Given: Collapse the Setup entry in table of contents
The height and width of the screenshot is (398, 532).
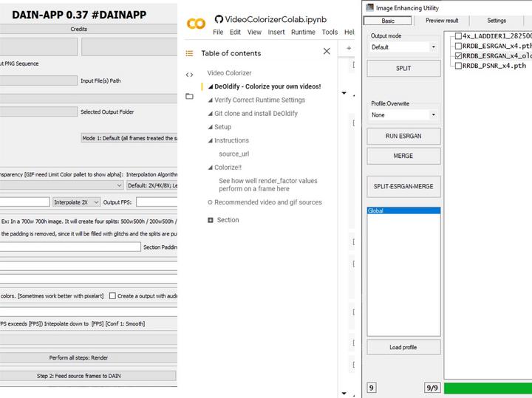Looking at the screenshot, I should (x=211, y=127).
